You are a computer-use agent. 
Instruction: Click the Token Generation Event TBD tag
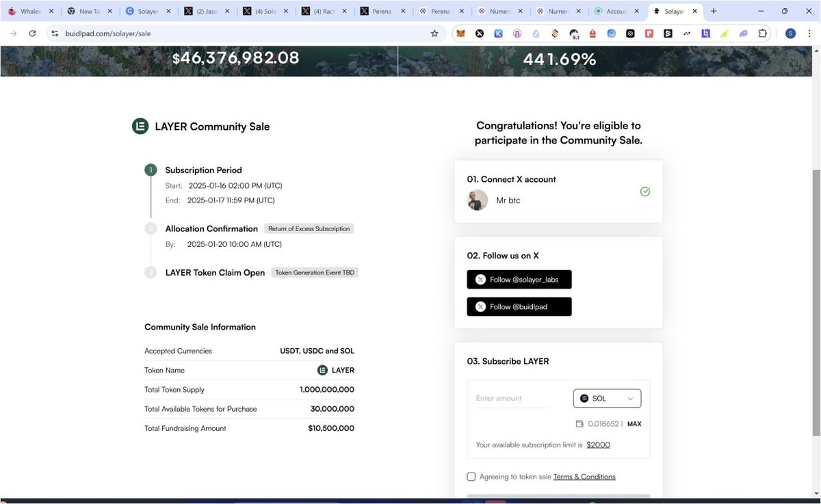coord(315,272)
